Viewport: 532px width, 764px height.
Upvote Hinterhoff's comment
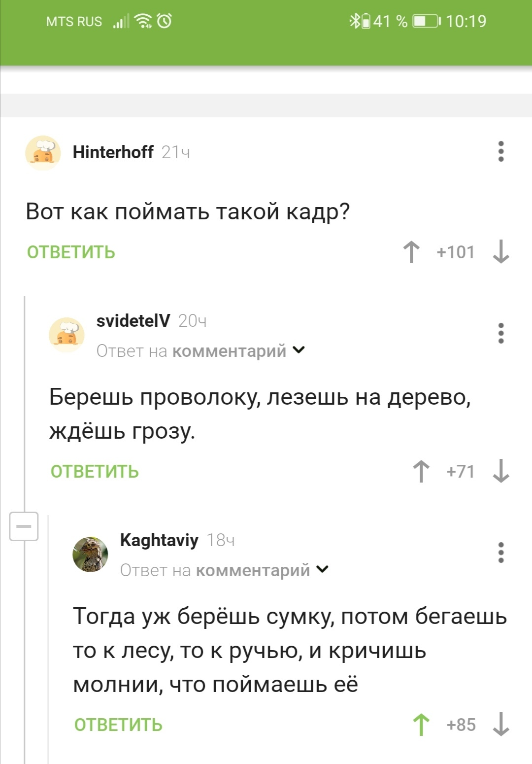411,252
